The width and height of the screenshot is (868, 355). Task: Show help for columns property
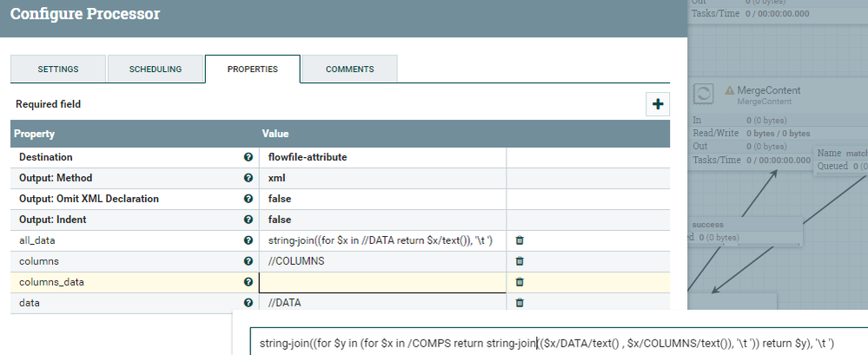tap(248, 261)
